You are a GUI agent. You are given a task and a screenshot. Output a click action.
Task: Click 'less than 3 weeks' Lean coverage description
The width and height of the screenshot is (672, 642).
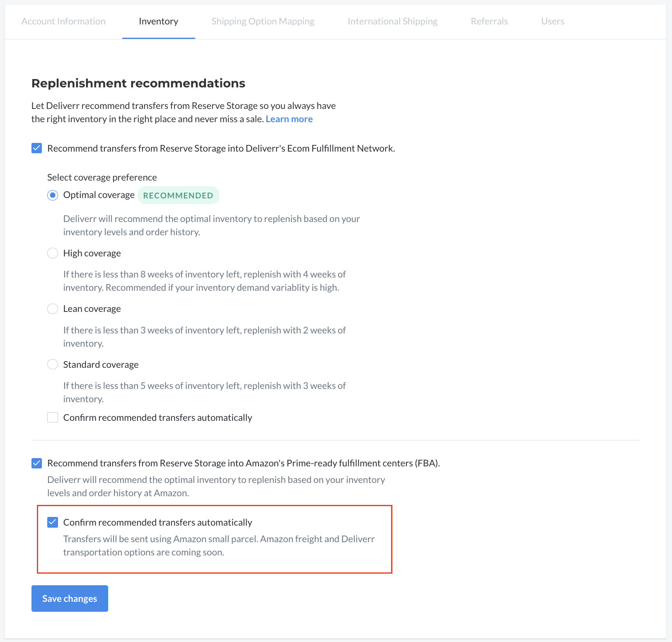(205, 337)
